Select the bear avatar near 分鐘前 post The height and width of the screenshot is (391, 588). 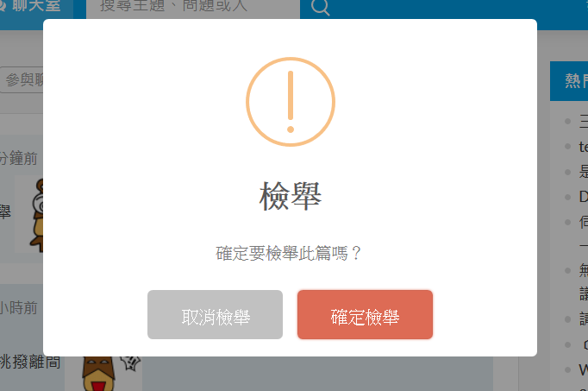click(37, 214)
